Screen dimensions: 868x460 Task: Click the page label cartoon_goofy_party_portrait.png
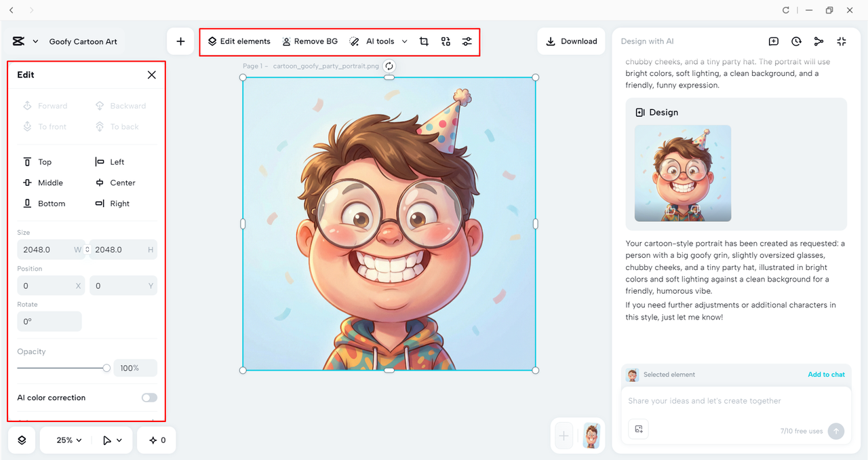tap(326, 66)
